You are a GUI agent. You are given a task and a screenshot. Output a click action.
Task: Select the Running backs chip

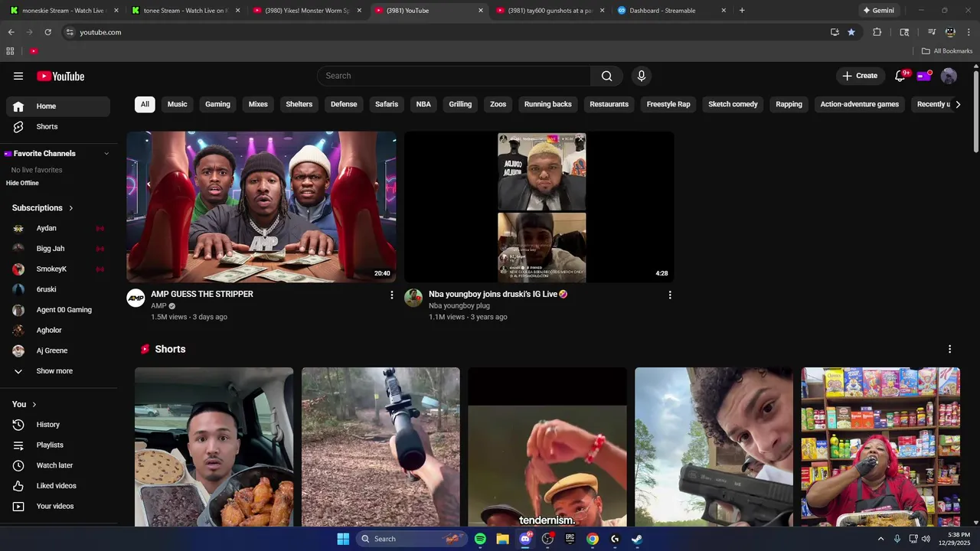pyautogui.click(x=547, y=104)
